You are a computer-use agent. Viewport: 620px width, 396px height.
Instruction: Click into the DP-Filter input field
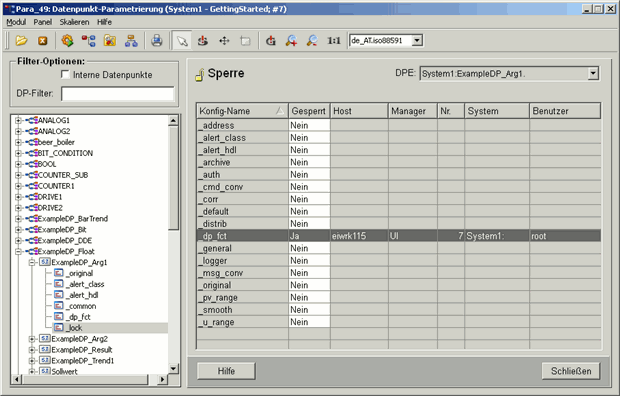(117, 94)
